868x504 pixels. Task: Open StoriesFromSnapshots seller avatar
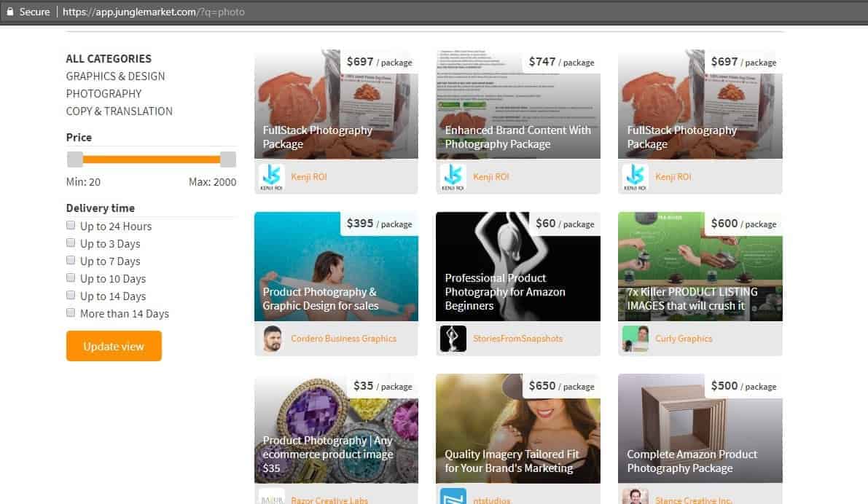pyautogui.click(x=453, y=339)
